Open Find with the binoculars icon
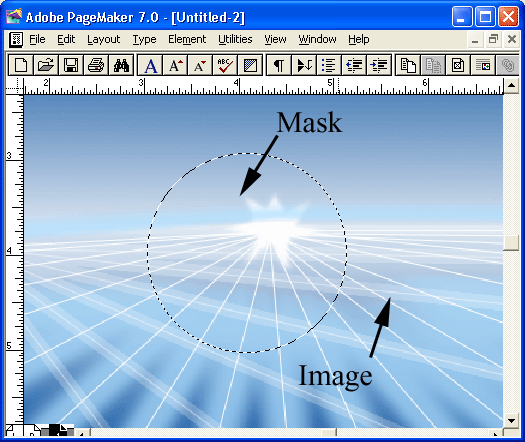The height and width of the screenshot is (442, 525). pyautogui.click(x=121, y=65)
